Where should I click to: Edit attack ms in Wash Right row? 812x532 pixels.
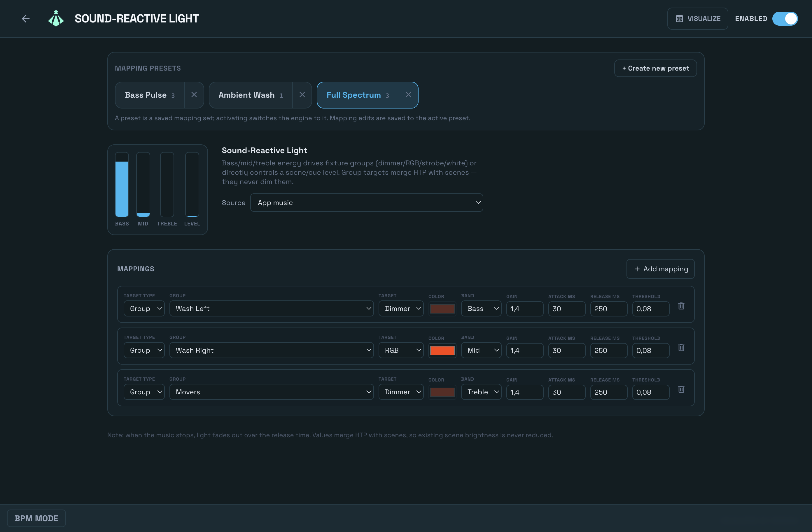coord(566,351)
